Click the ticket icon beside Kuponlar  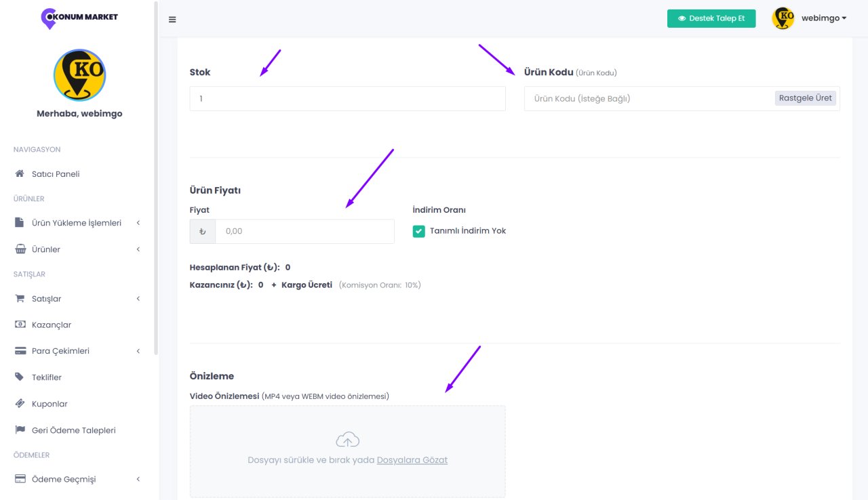(20, 403)
